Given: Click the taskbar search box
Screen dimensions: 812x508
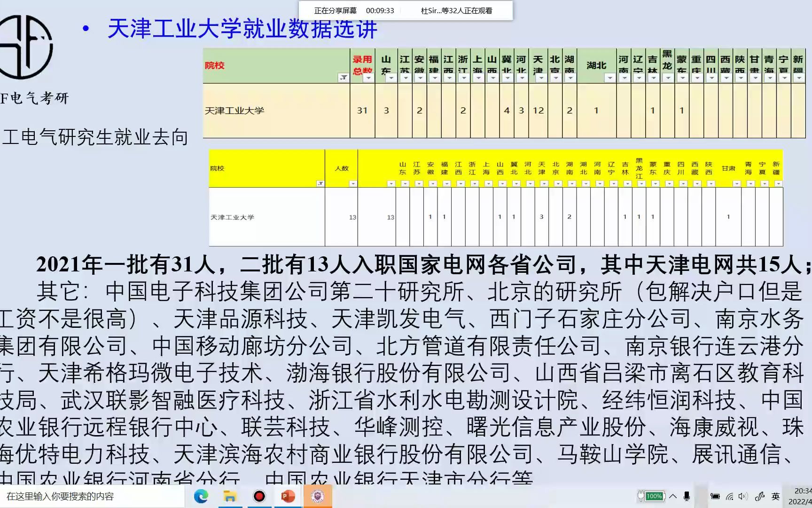Looking at the screenshot, I should pos(92,496).
